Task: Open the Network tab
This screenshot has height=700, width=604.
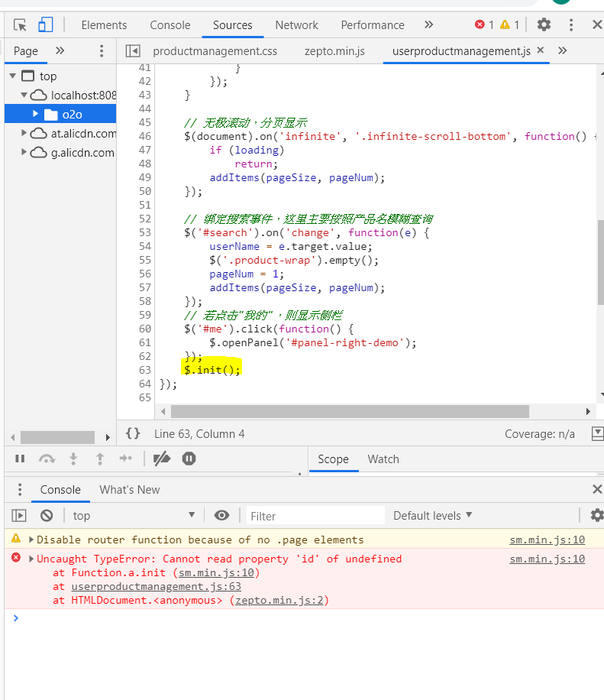Action: (x=296, y=25)
